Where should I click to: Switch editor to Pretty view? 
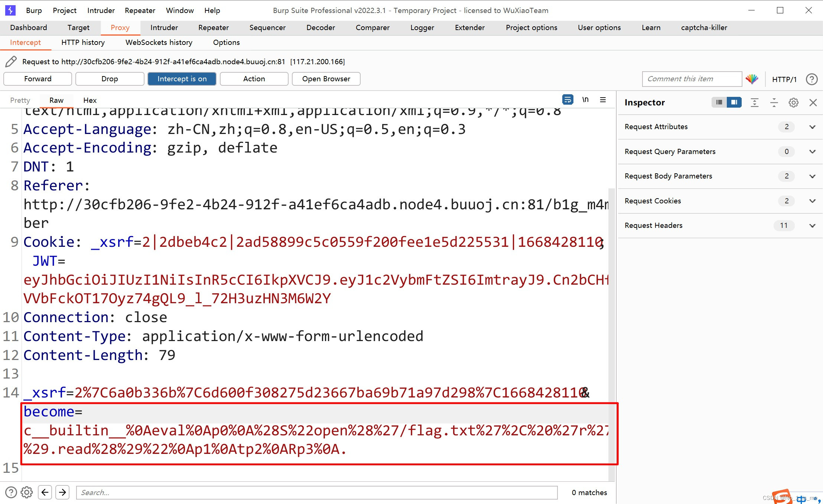click(x=20, y=100)
